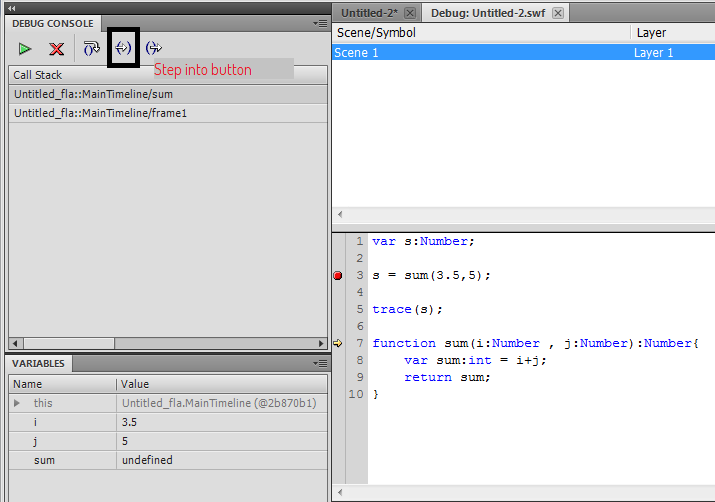The image size is (715, 502).
Task: Click the Call Stack horizontal scrollbar thumb
Action: pyautogui.click(x=69, y=343)
